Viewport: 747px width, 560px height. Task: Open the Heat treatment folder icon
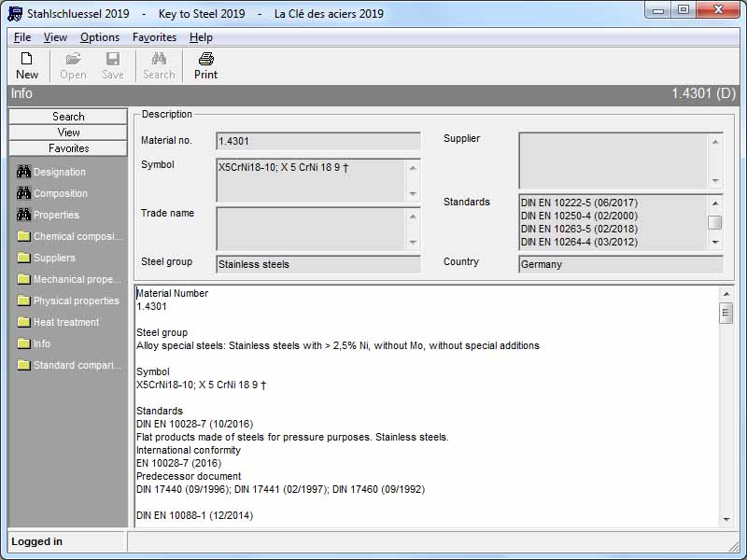click(x=24, y=322)
